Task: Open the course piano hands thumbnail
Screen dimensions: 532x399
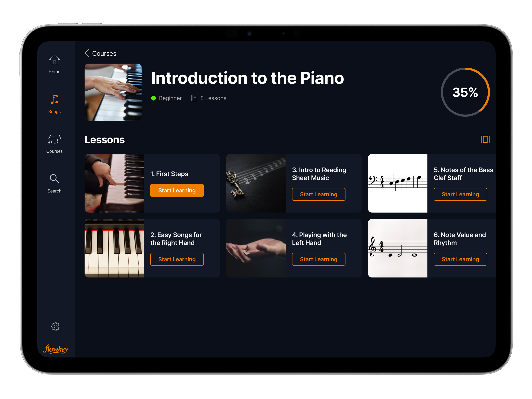Action: click(x=113, y=92)
